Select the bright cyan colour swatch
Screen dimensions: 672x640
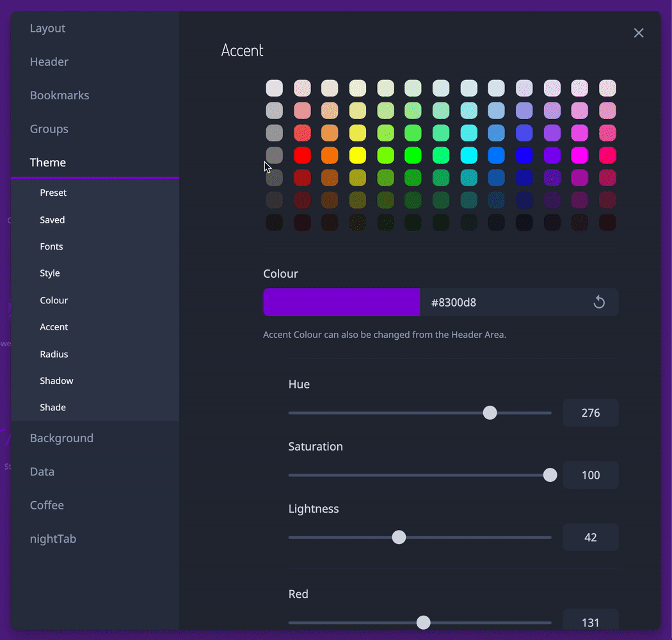(x=469, y=155)
